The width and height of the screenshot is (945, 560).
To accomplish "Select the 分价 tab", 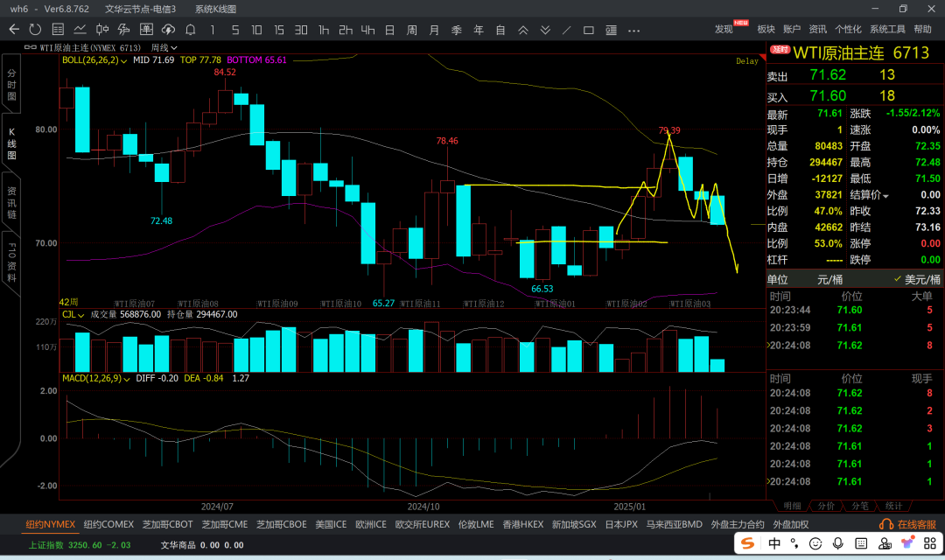I will coord(826,506).
